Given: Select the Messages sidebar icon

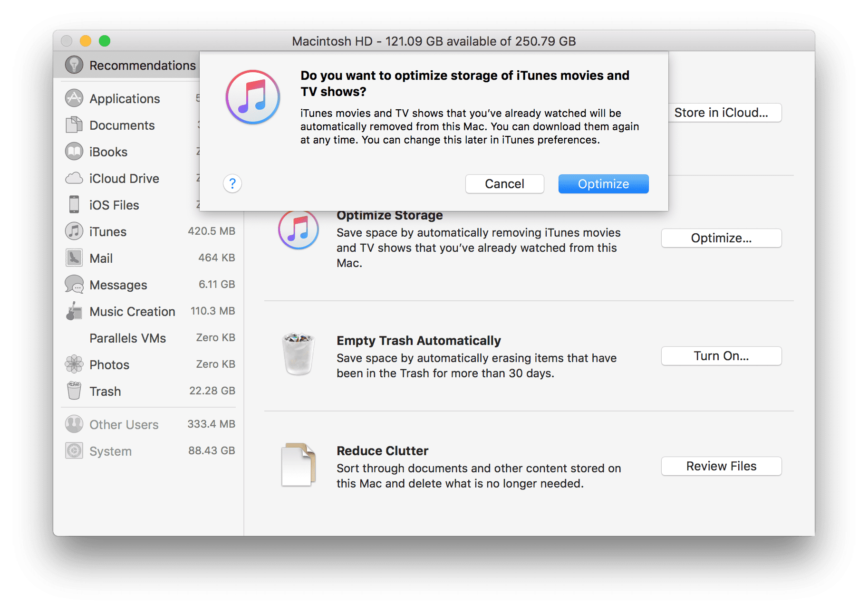Looking at the screenshot, I should pyautogui.click(x=74, y=285).
